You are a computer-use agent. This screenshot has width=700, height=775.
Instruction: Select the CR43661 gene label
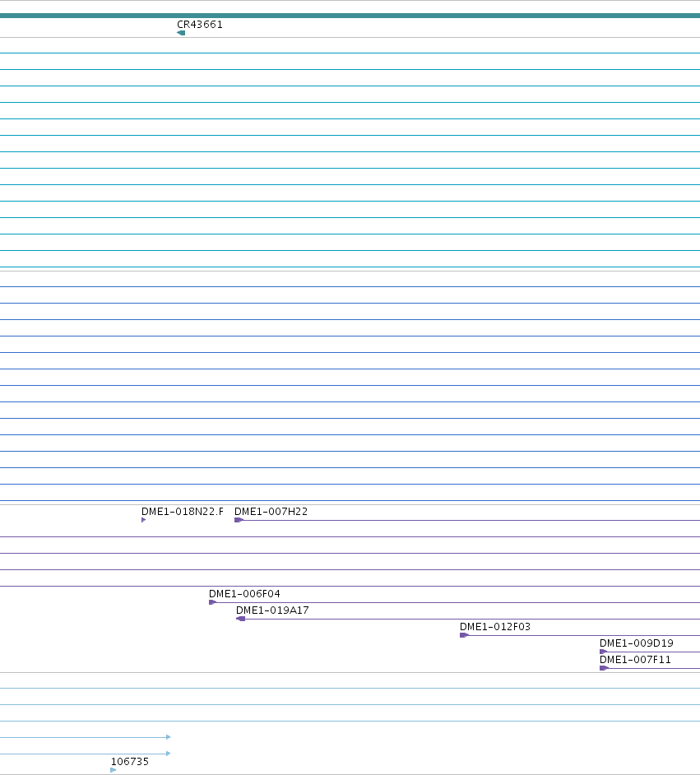pyautogui.click(x=200, y=24)
